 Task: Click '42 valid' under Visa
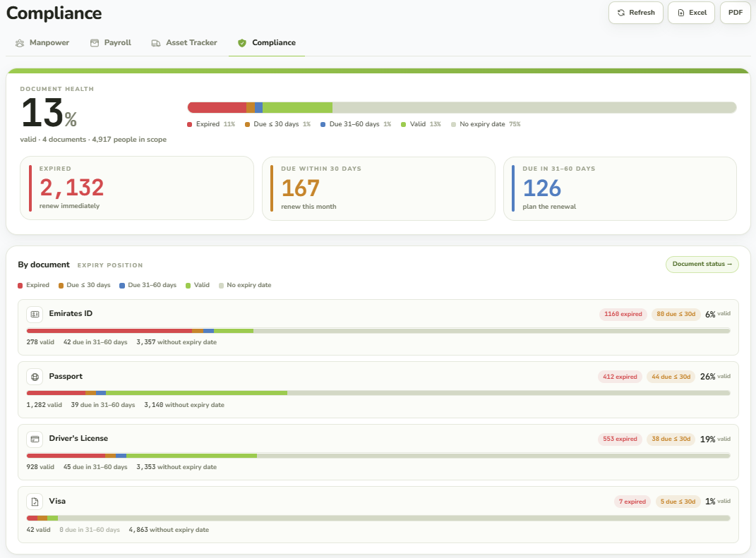[39, 530]
